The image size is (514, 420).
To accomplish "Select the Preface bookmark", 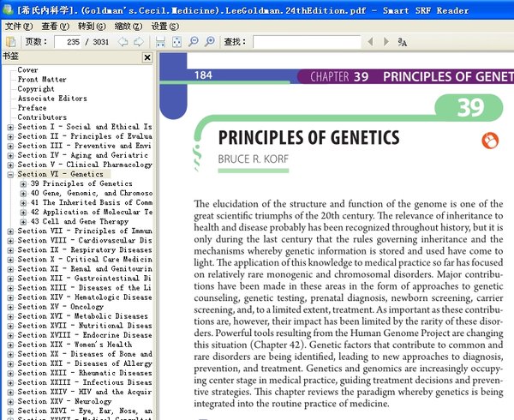I will pos(33,108).
